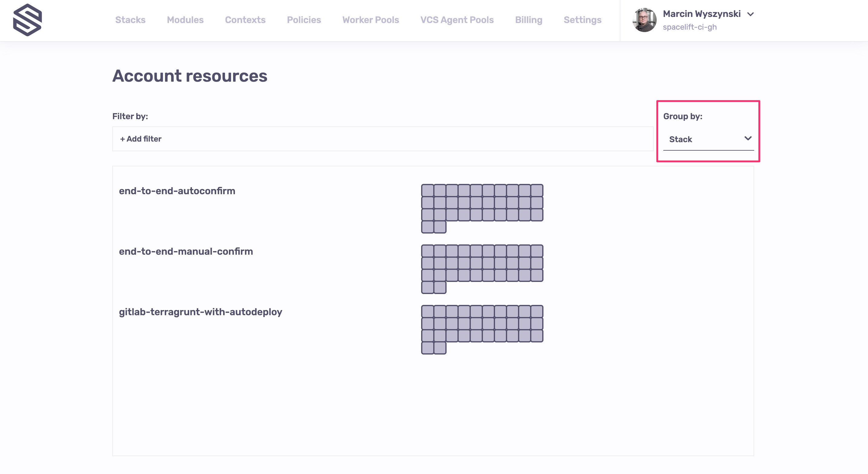Select the gitlab-terragrunt-with-autodeploy stack label
868x474 pixels.
tap(200, 312)
